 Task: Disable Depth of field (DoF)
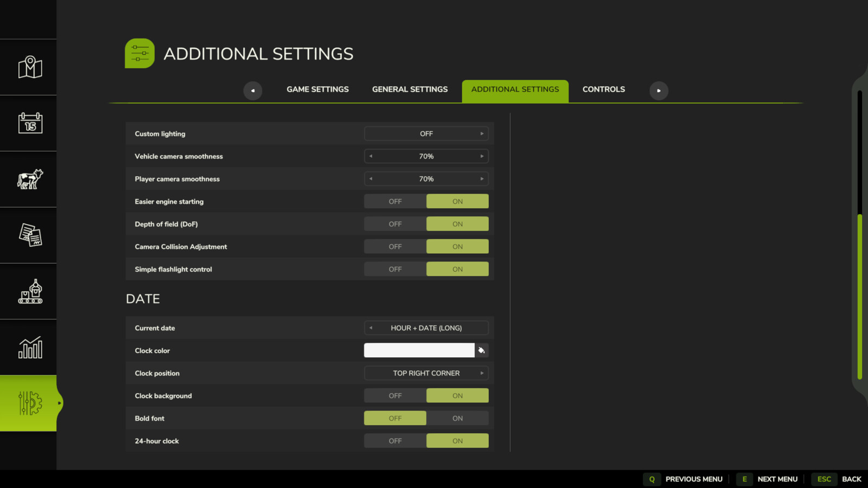[395, 223]
